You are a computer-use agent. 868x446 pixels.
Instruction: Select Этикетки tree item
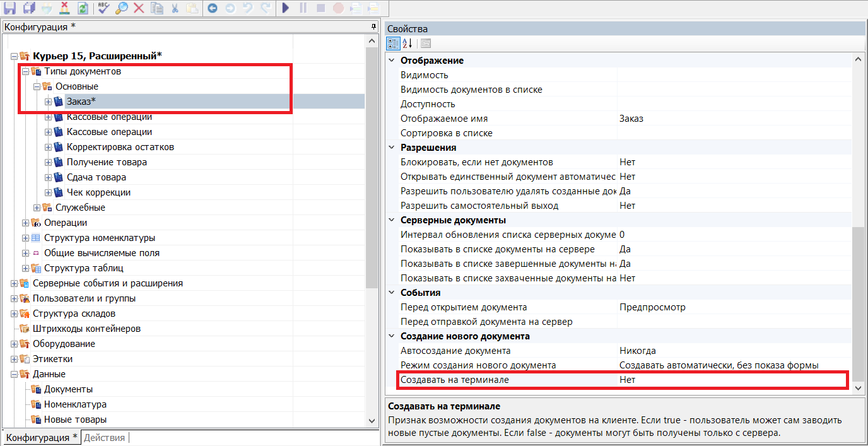coord(52,359)
